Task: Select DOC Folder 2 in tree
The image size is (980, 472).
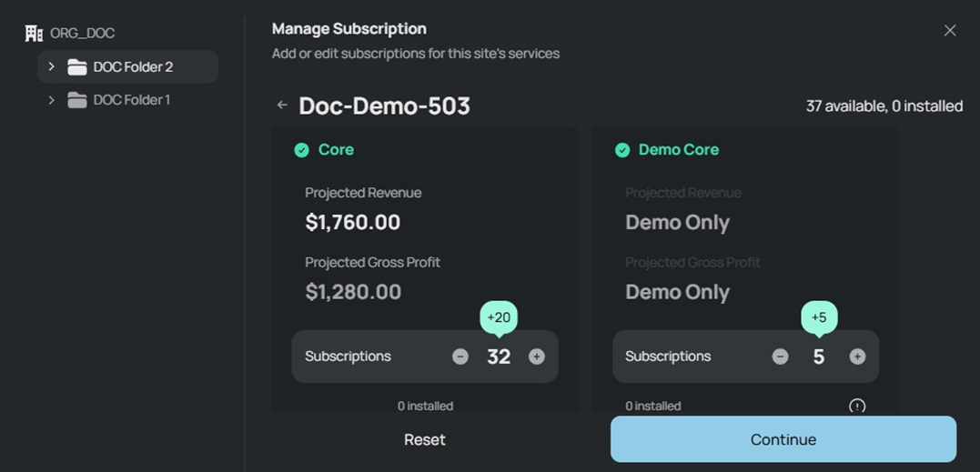Action: click(x=133, y=67)
